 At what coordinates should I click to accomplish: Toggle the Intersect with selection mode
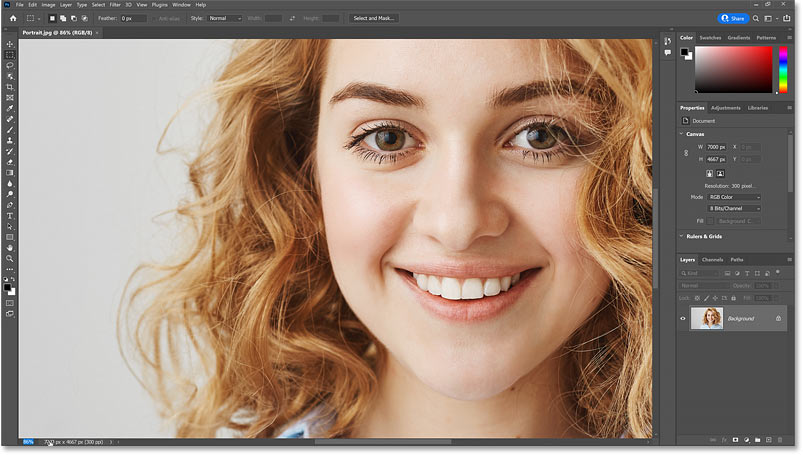point(84,18)
